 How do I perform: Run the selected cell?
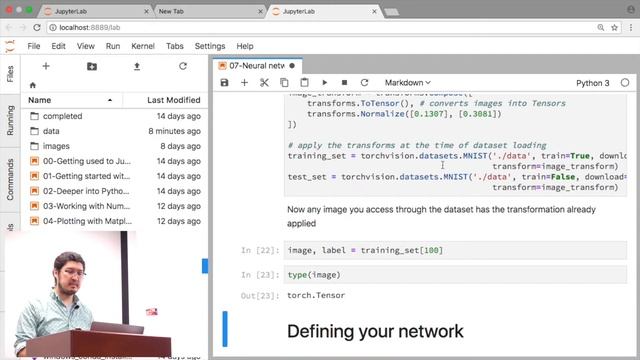click(x=324, y=83)
